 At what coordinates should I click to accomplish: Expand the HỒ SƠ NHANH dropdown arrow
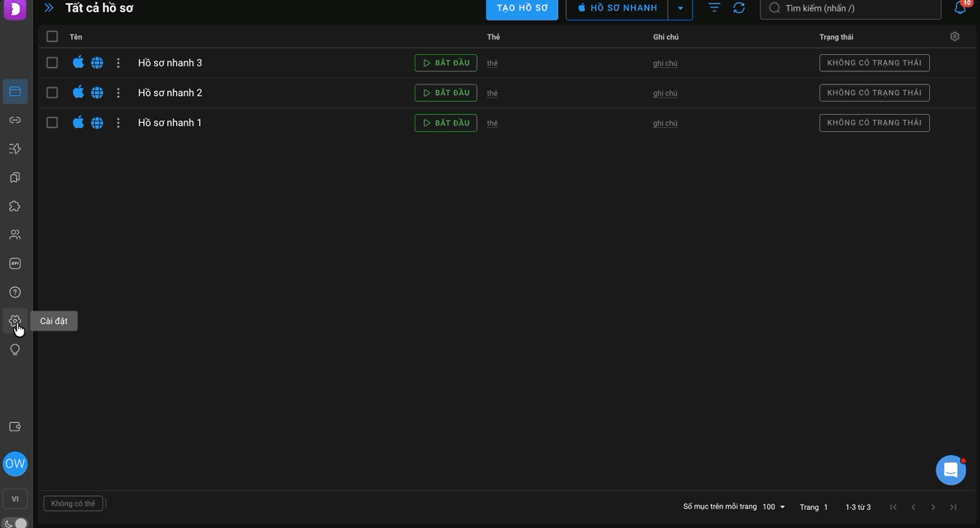coord(680,8)
